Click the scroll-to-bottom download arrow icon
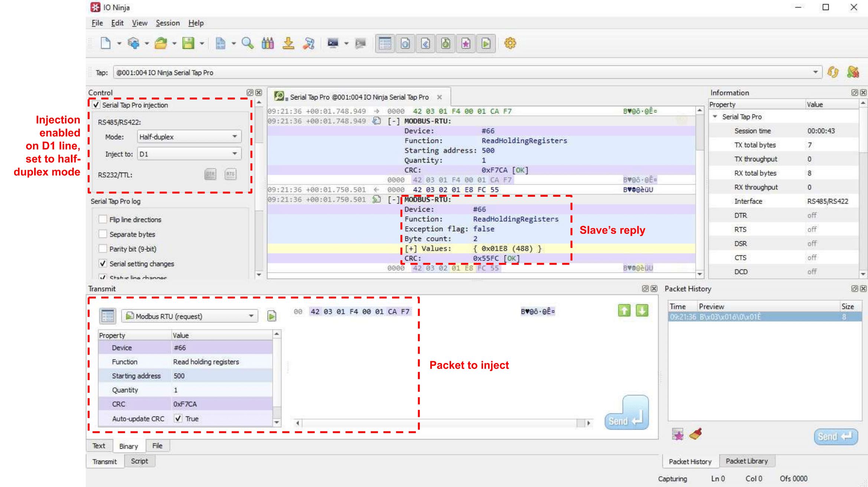Viewport: 868px width, 487px height. point(288,43)
